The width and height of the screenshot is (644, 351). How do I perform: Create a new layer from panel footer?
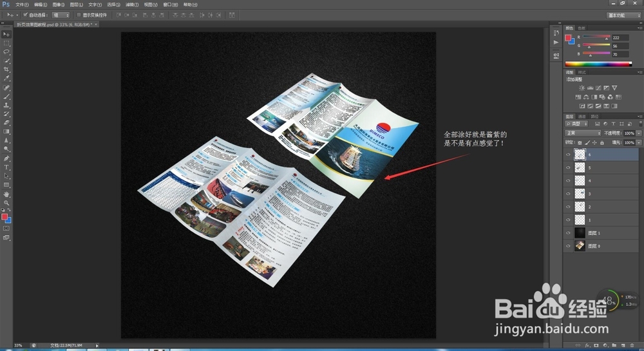(623, 345)
